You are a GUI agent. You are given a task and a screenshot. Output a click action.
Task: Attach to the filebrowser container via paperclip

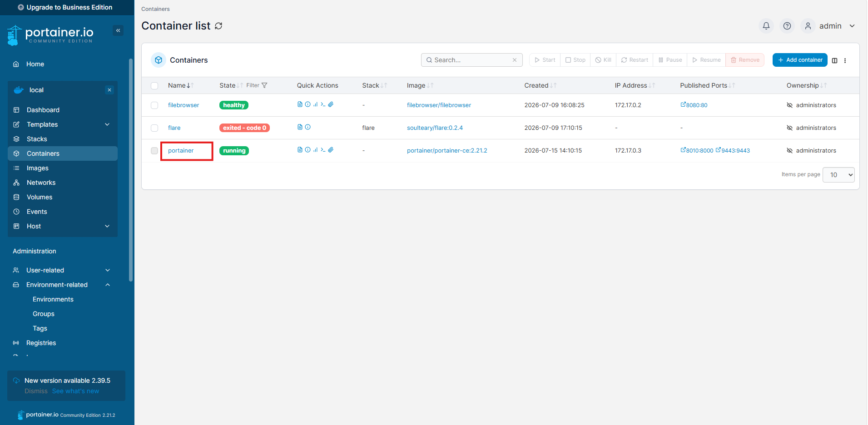[331, 104]
